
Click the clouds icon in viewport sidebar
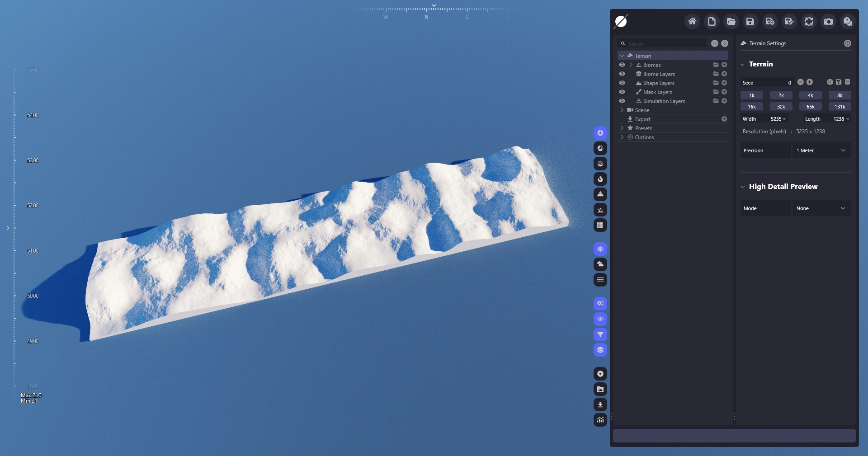click(x=600, y=264)
